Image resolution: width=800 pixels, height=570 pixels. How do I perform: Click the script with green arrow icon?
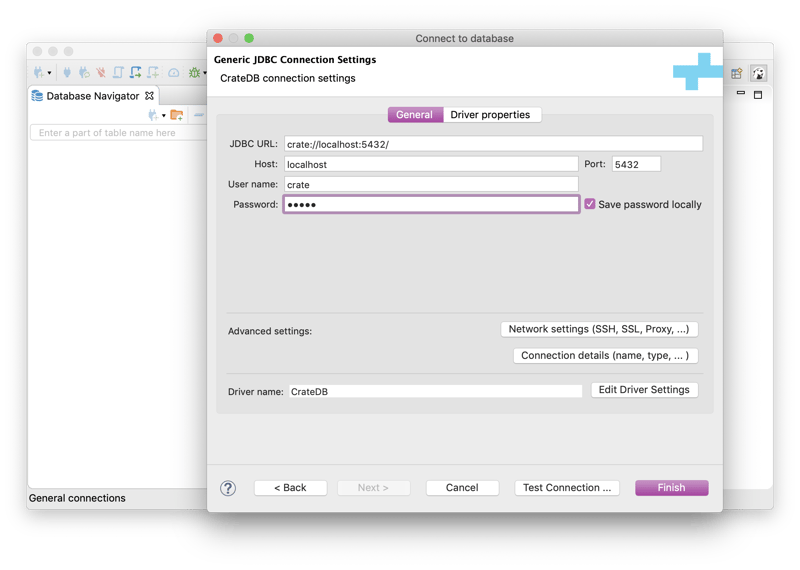tap(135, 72)
